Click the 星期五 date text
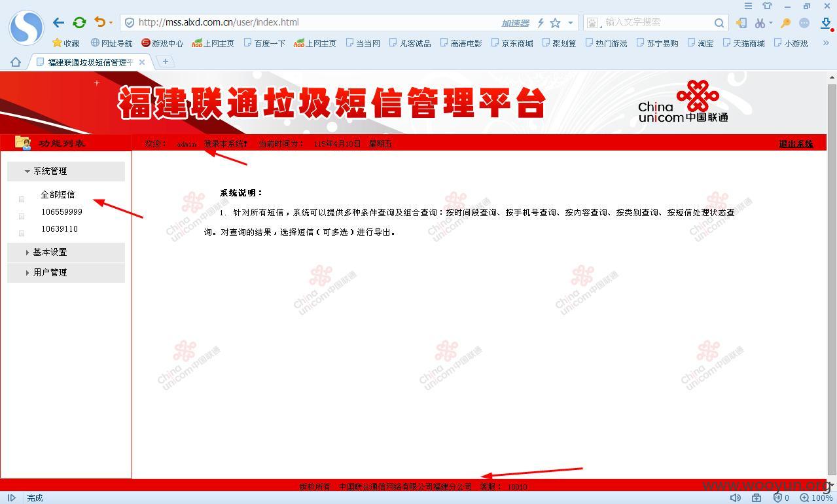 pyautogui.click(x=380, y=144)
